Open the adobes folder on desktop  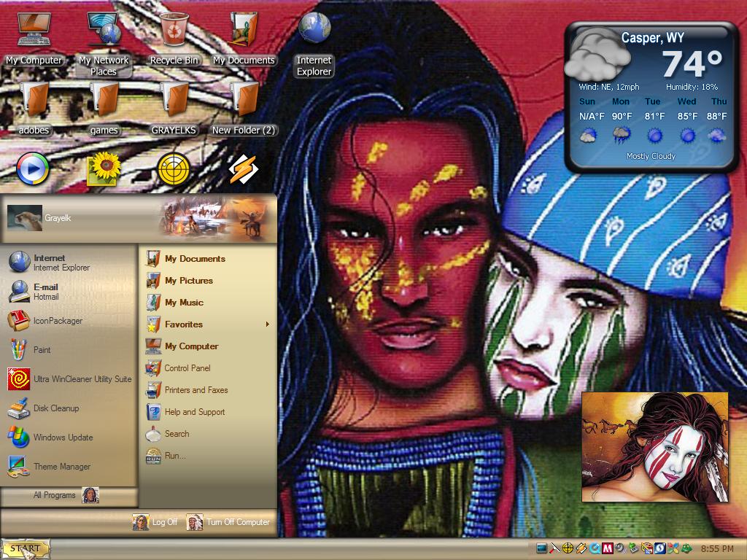(x=34, y=109)
